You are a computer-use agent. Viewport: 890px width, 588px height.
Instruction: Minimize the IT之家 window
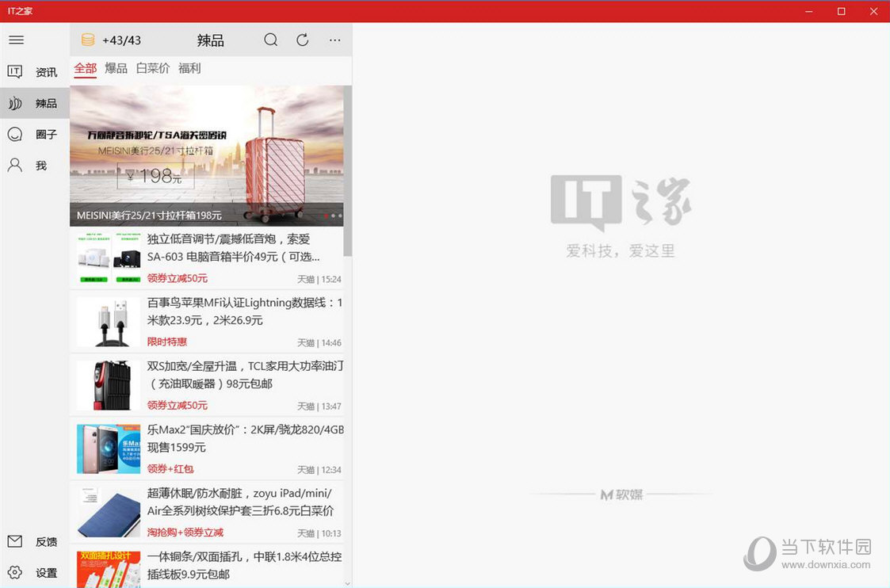tap(809, 11)
